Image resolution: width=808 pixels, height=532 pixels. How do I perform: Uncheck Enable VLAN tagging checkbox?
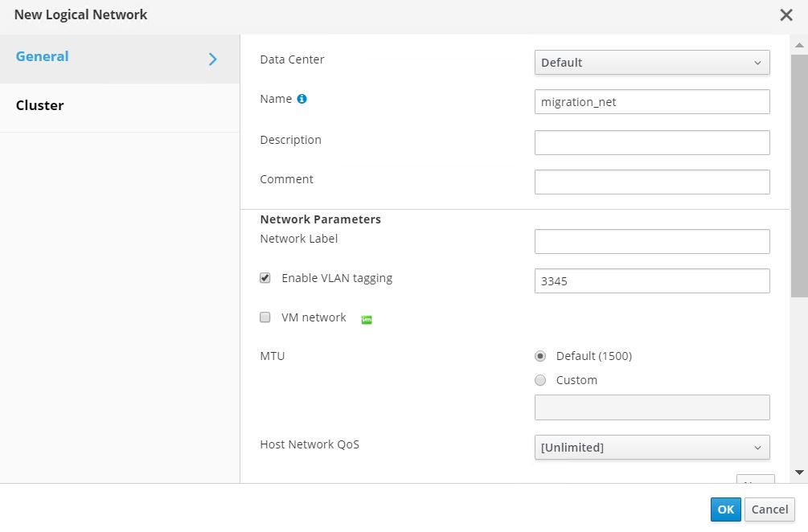(x=265, y=278)
